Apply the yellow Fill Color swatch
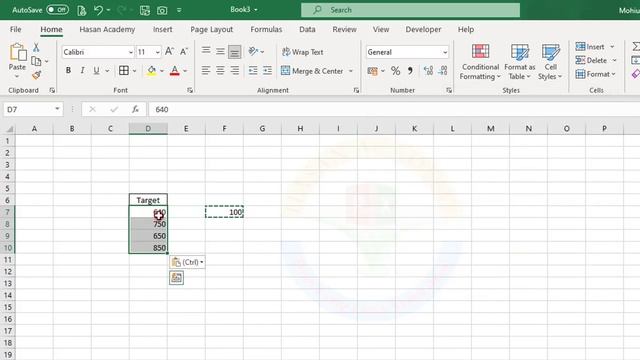 151,71
